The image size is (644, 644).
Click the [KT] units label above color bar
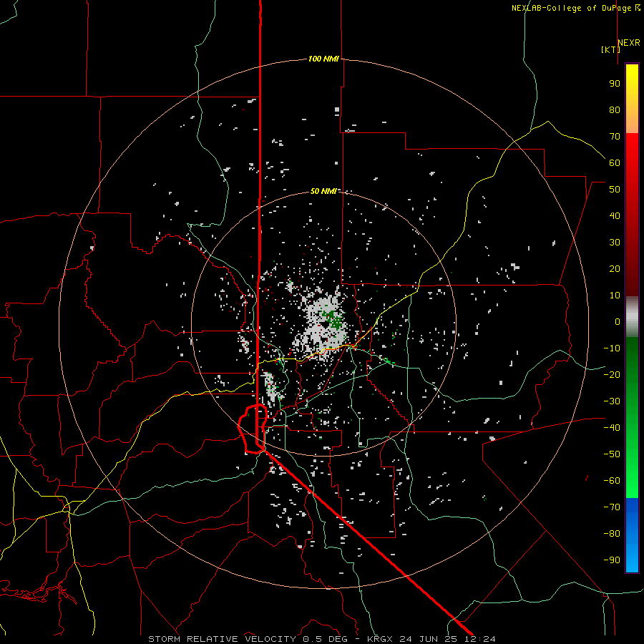tap(611, 49)
